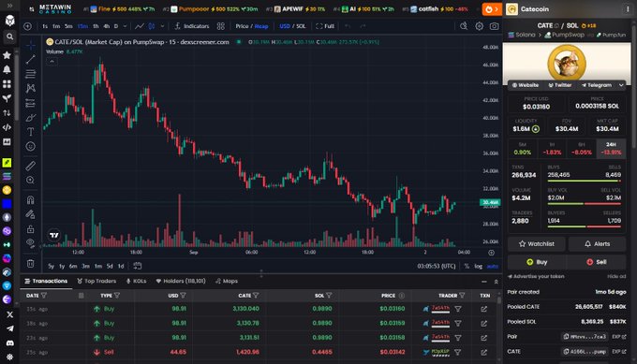
Task: Select the trend line drawing tool
Action: pyautogui.click(x=31, y=60)
